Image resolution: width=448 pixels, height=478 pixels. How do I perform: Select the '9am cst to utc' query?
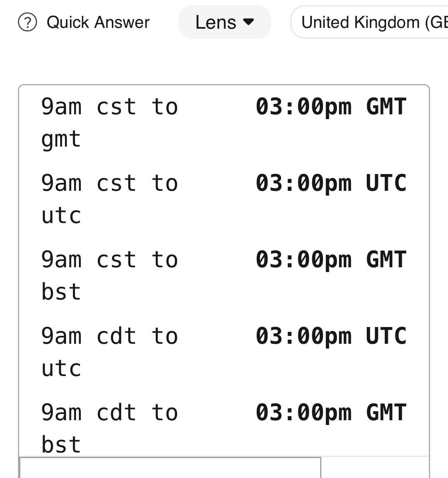point(110,199)
